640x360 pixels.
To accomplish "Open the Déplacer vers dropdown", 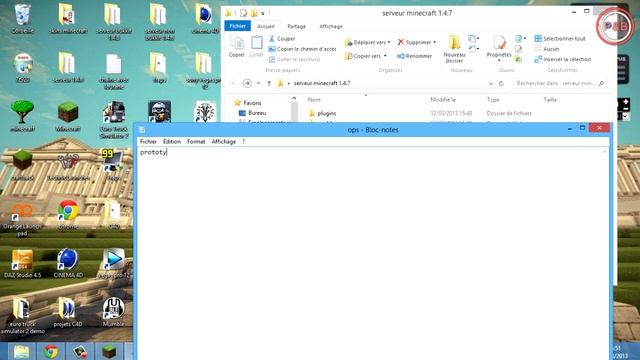I will 368,42.
